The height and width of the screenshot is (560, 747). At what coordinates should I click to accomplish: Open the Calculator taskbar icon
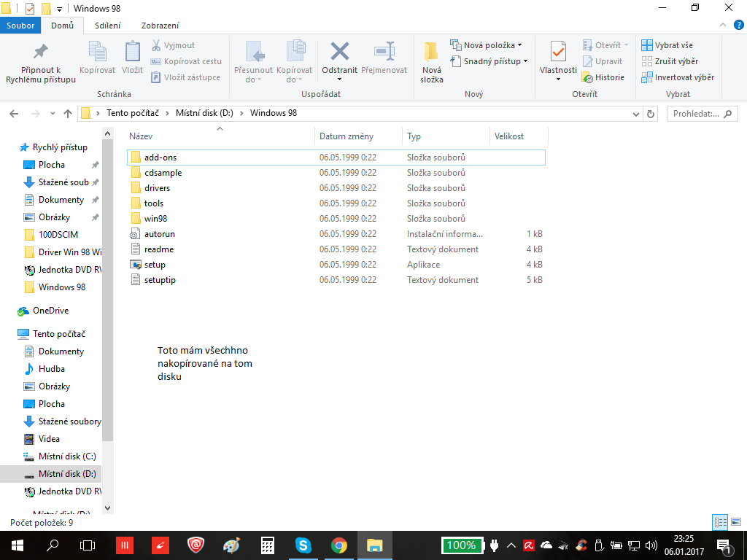tap(267, 545)
